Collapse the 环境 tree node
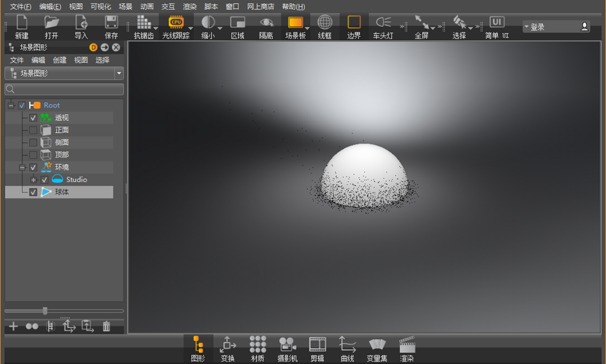The width and height of the screenshot is (606, 364). (x=22, y=167)
